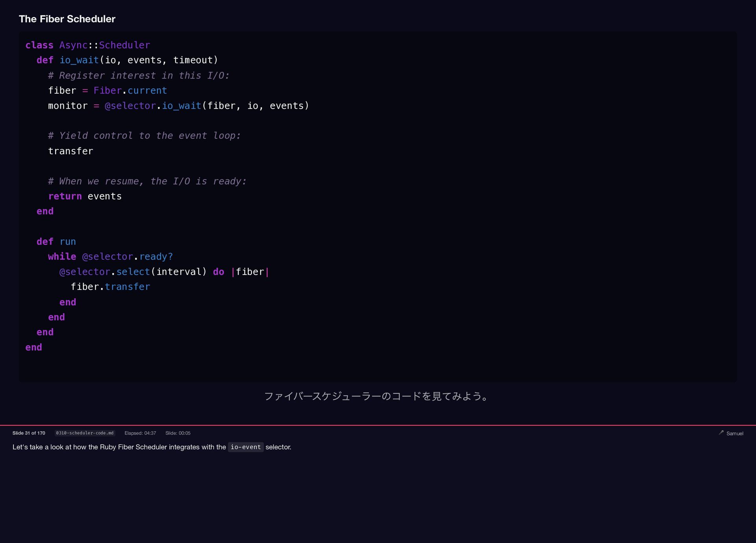Click the io-event code tag in notes
756x543 pixels.
(x=245, y=447)
